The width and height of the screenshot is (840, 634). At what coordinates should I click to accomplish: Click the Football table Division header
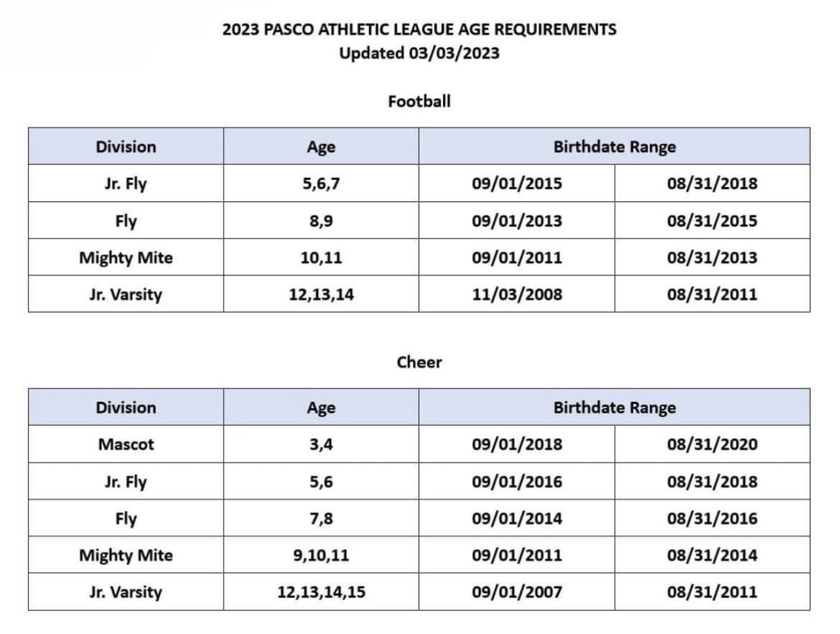coord(126,147)
